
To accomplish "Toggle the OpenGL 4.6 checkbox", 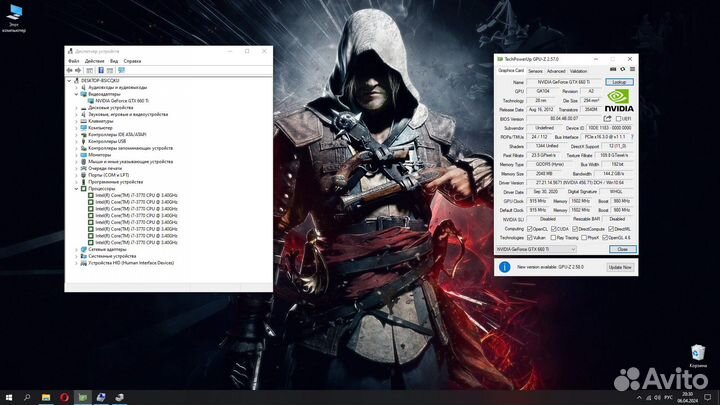I will (605, 238).
